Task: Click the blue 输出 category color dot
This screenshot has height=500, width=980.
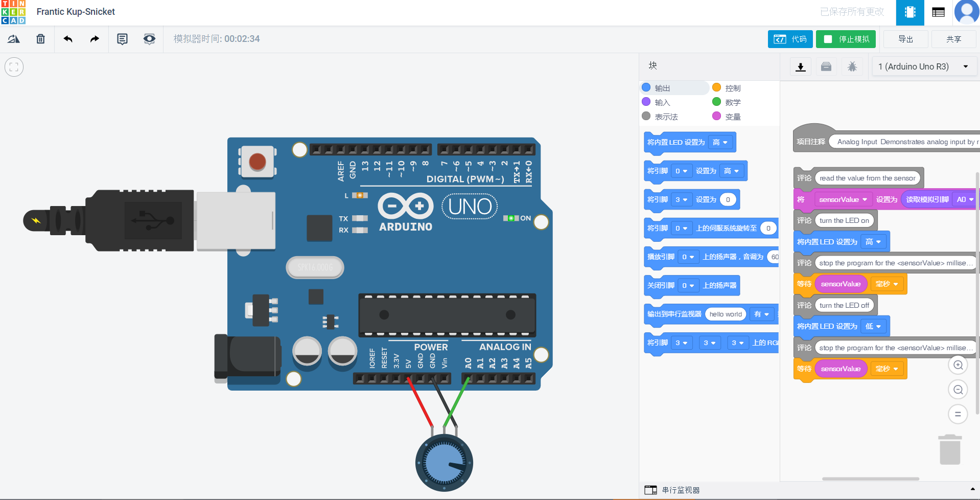Action: pyautogui.click(x=646, y=87)
